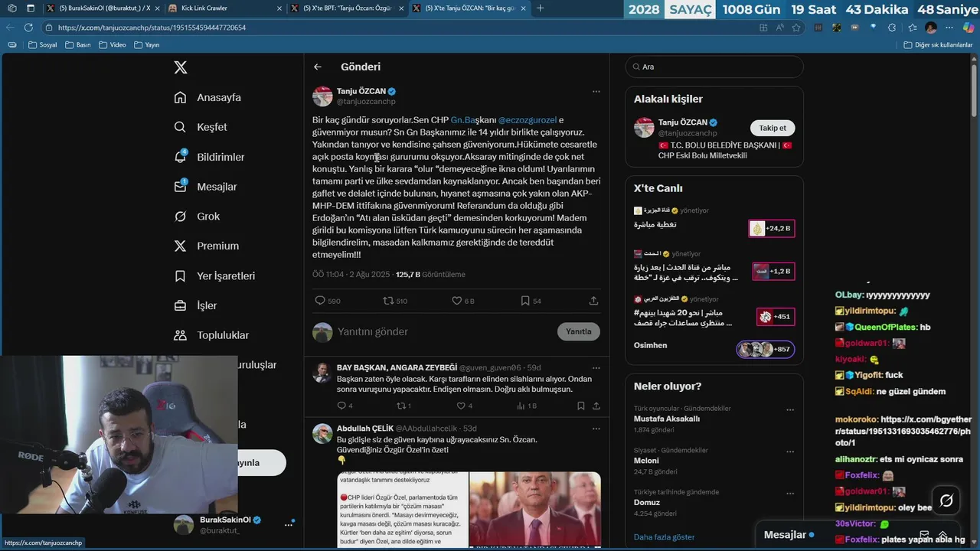Go back with Gönderi arrow
Viewport: 980px width, 551px height.
coord(318,67)
